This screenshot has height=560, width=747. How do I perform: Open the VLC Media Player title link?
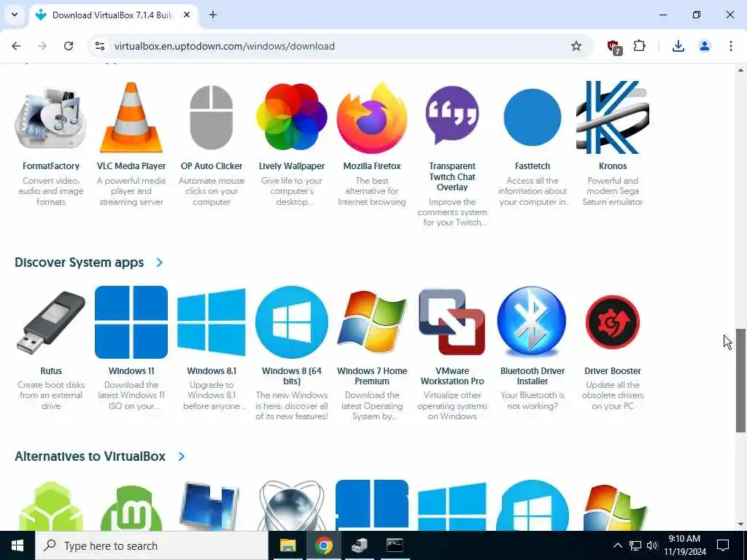(131, 166)
